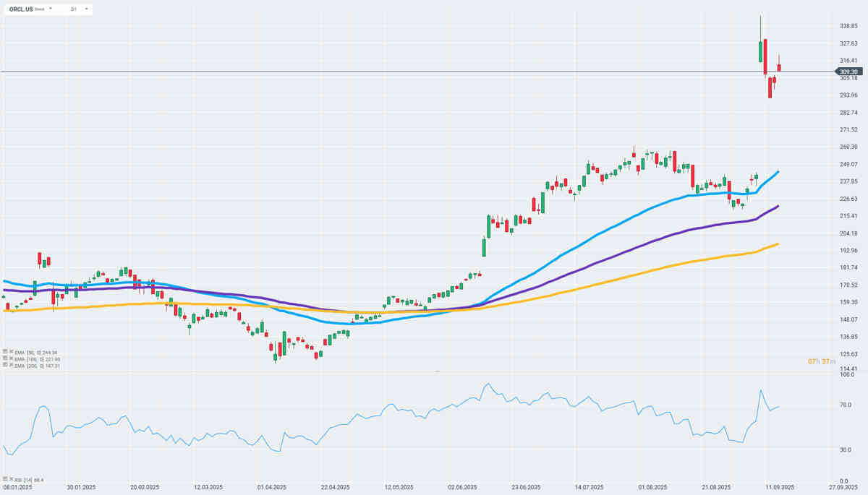Open settings icon for EMA 200 indicator
This screenshot has width=868, height=495.
[5, 366]
